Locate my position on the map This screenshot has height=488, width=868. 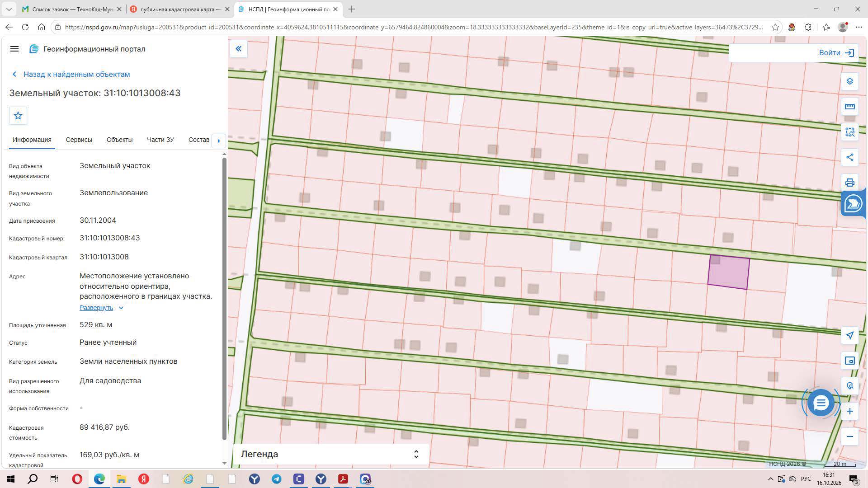point(850,335)
